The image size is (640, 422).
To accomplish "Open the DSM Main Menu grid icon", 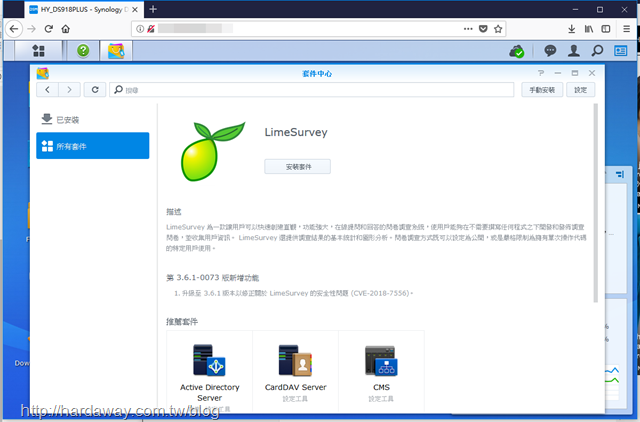I will tap(38, 51).
